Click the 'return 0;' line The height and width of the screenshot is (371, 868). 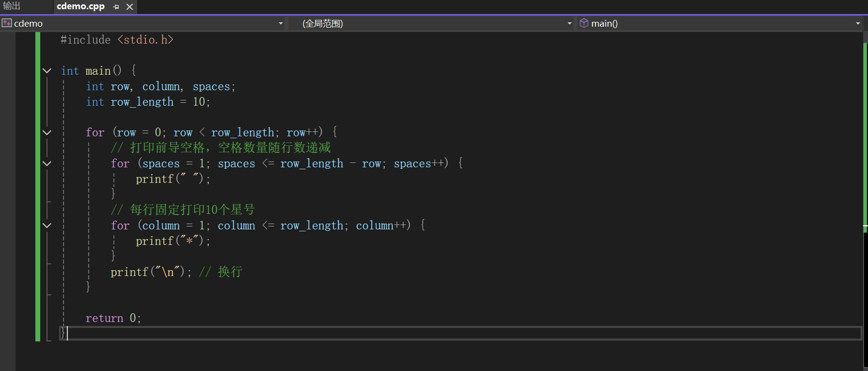(113, 318)
